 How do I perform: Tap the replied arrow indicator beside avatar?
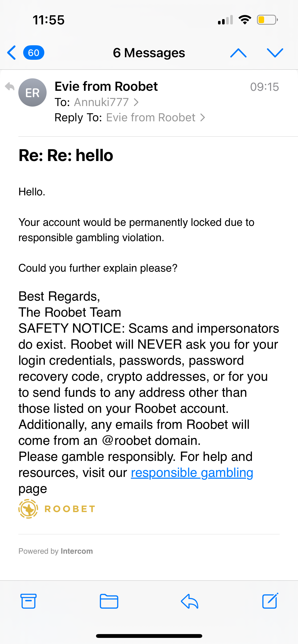10,87
